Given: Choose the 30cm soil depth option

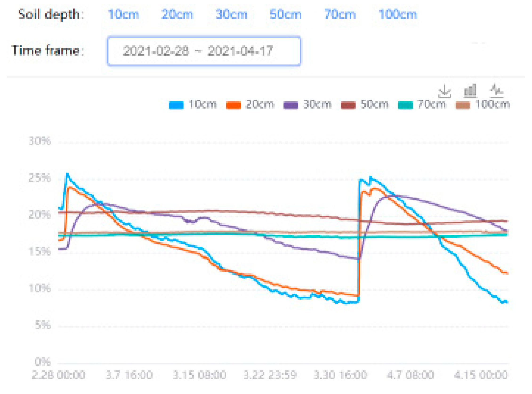Looking at the screenshot, I should [x=231, y=14].
